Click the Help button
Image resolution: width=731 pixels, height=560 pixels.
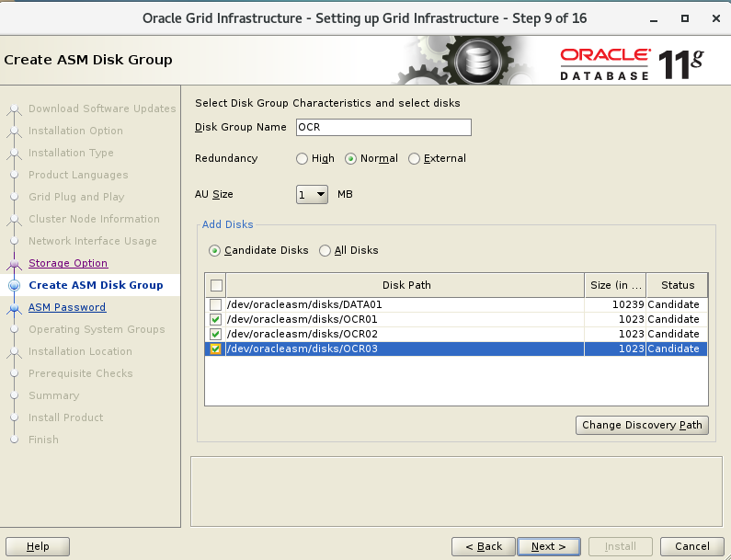(38, 546)
